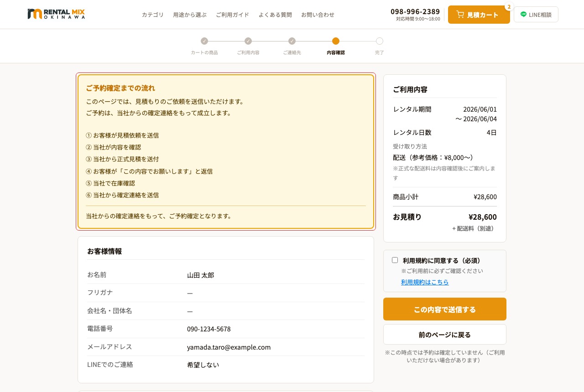Click the 会社名・団体名 row label
The image size is (584, 392).
click(x=109, y=311)
